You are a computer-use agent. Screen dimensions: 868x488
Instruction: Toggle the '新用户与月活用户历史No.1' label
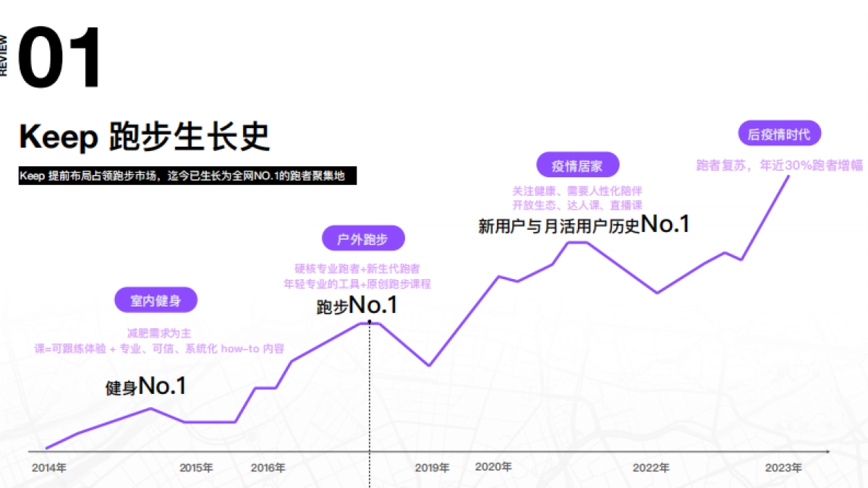[583, 224]
